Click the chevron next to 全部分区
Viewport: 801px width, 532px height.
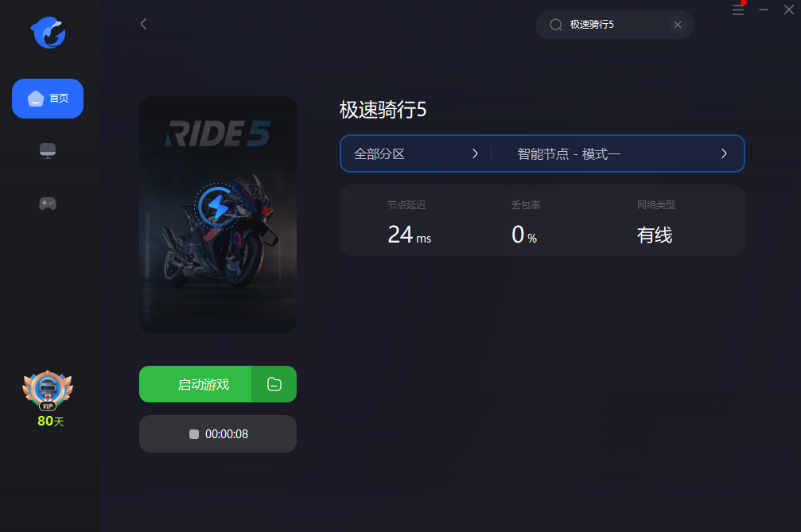click(475, 153)
